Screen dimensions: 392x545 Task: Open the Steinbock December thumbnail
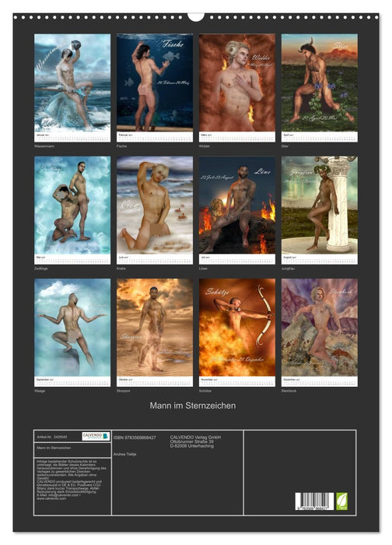coord(320,332)
